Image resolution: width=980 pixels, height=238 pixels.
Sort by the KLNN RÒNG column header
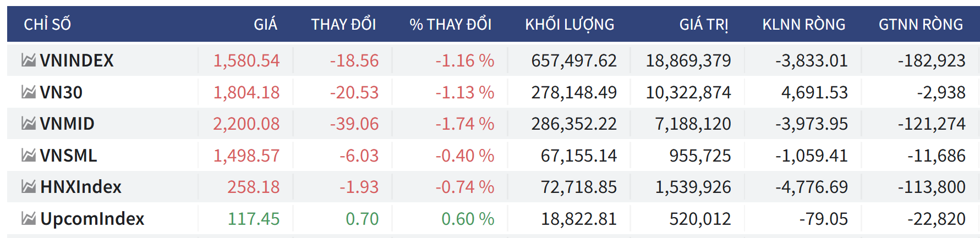pos(803,25)
